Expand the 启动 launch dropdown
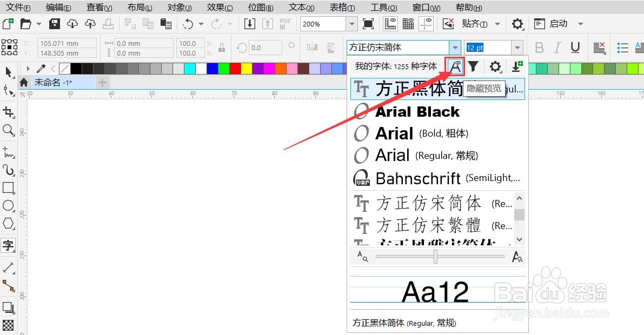 [580, 24]
